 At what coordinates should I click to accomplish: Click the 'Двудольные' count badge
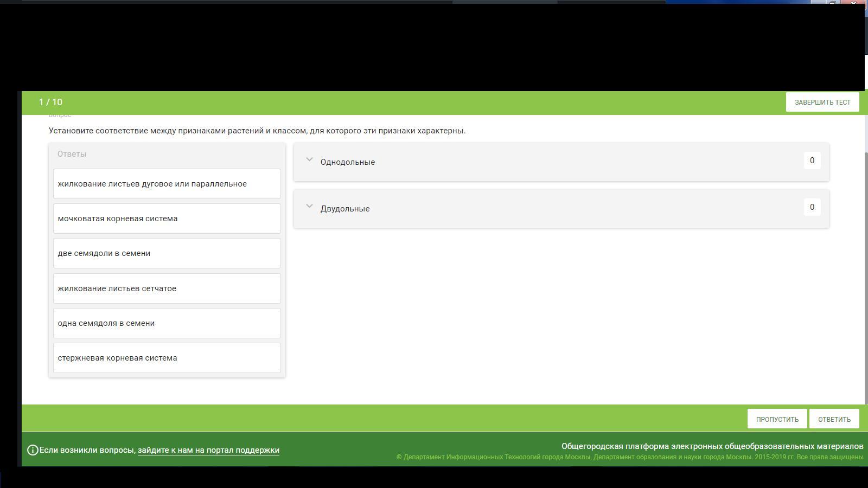[x=812, y=207]
